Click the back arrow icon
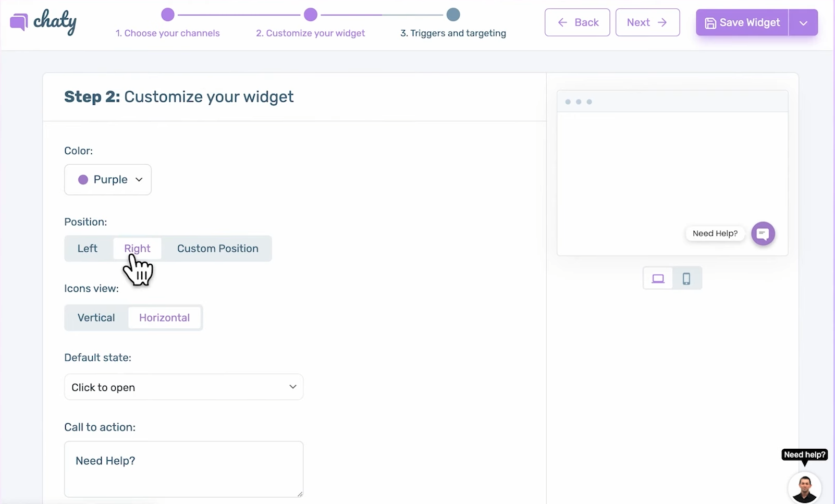Viewport: 835px width, 504px height. (562, 22)
